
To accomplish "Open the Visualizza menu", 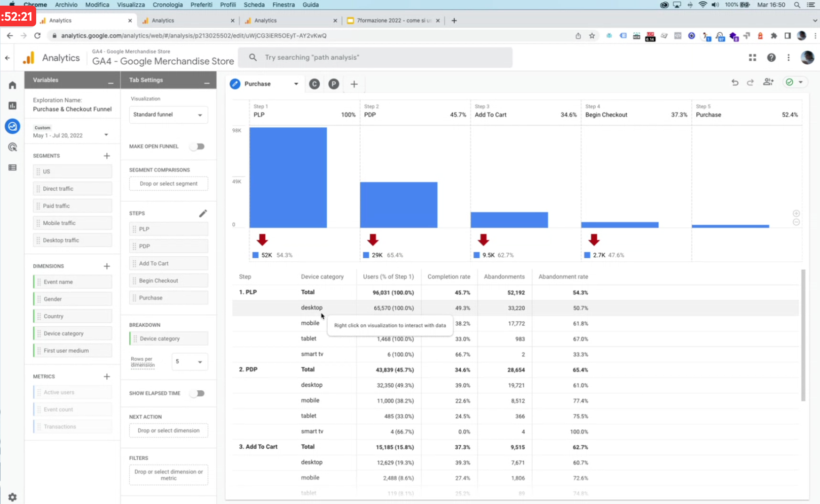I will point(131,5).
